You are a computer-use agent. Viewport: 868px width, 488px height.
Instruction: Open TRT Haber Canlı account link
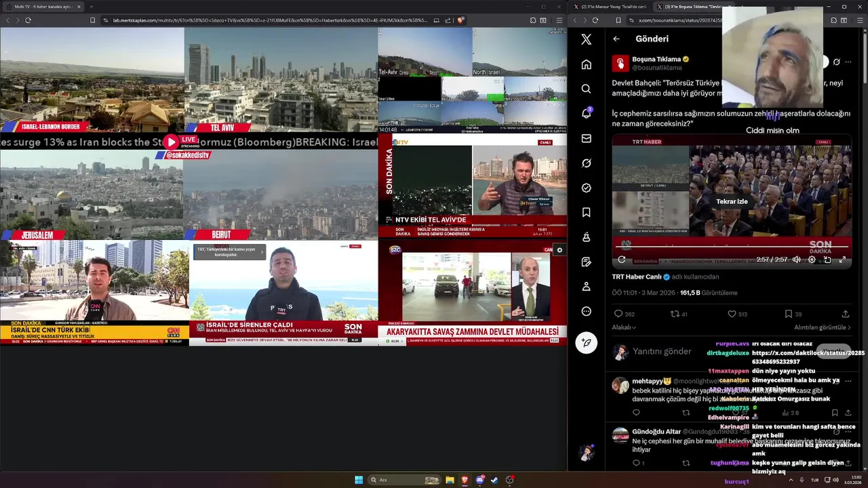(x=636, y=277)
